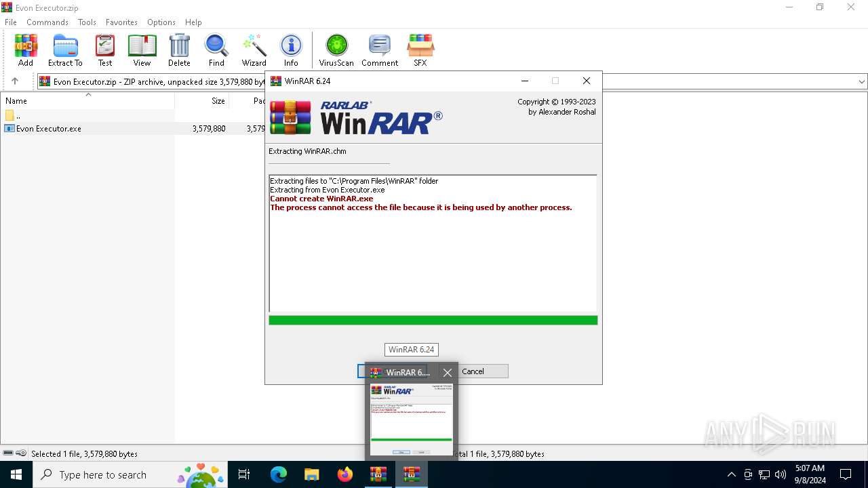
Task: Launch the Wizard tool
Action: (x=254, y=51)
